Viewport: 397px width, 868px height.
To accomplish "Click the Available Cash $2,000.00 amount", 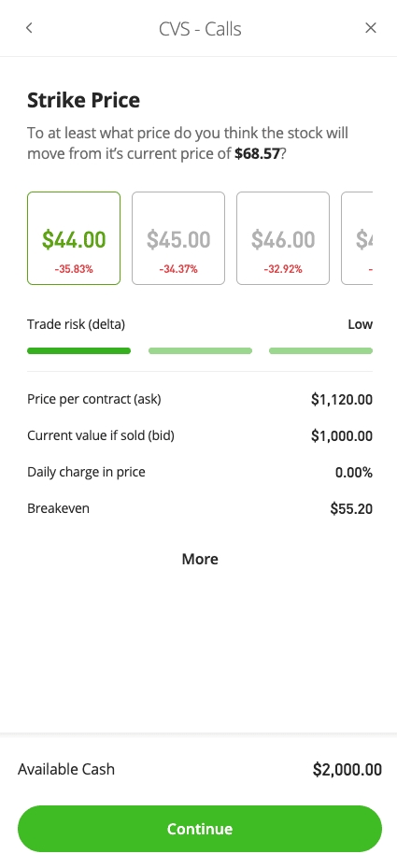I will [347, 770].
